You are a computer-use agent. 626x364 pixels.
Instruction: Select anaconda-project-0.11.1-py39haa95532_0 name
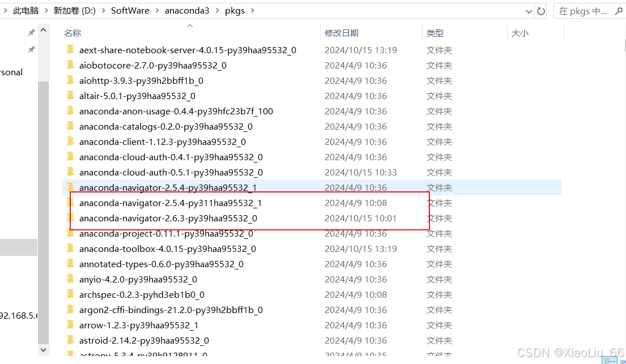pyautogui.click(x=166, y=233)
